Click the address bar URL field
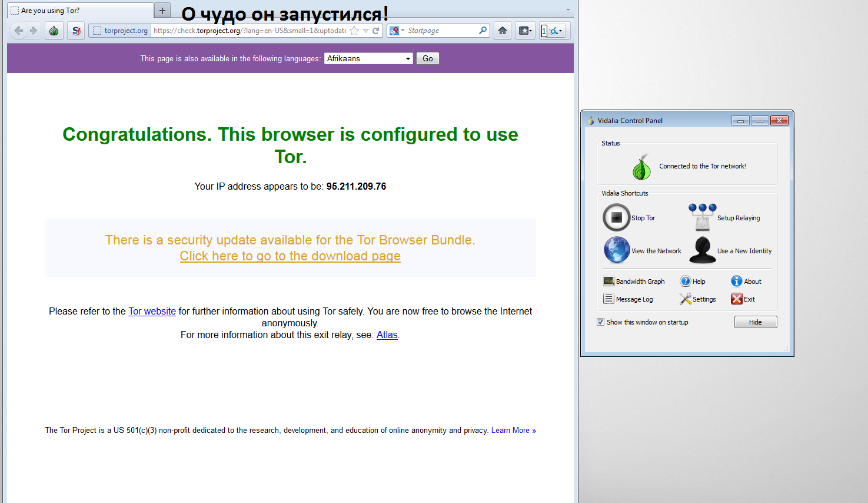868x503 pixels. coord(250,31)
